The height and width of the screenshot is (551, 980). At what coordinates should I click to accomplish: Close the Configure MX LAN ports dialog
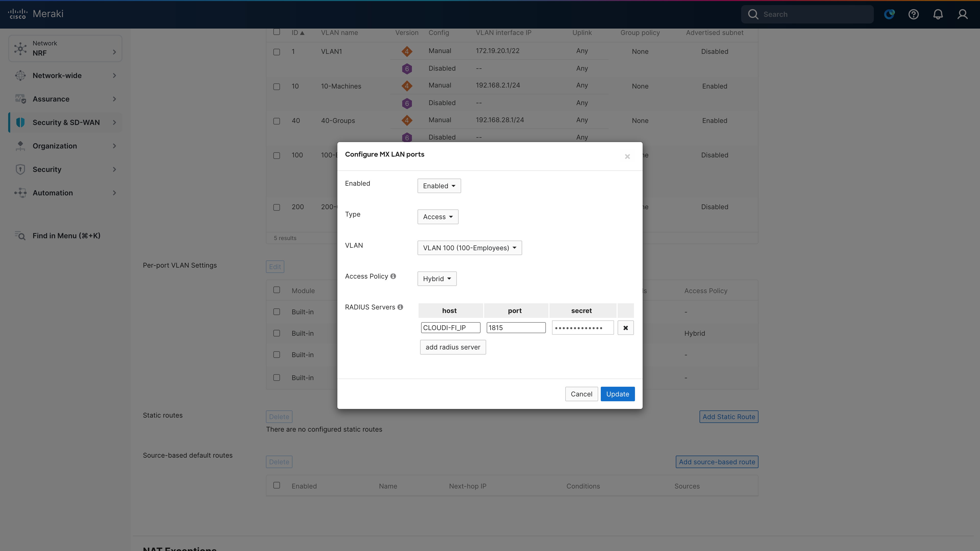627,157
